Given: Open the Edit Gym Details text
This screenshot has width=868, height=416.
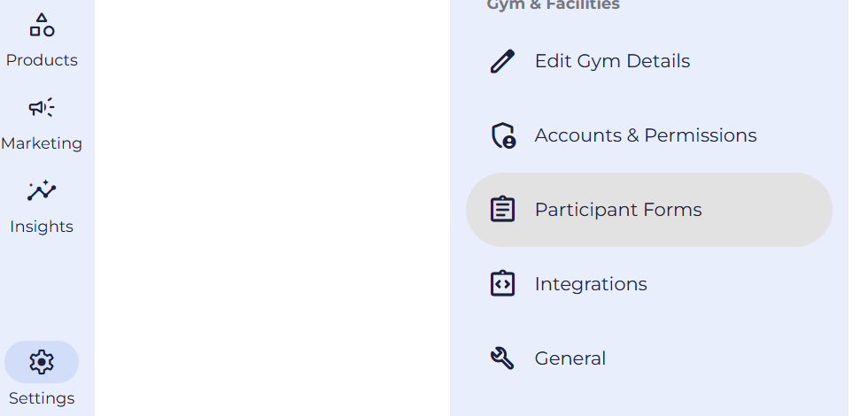Looking at the screenshot, I should click(612, 61).
